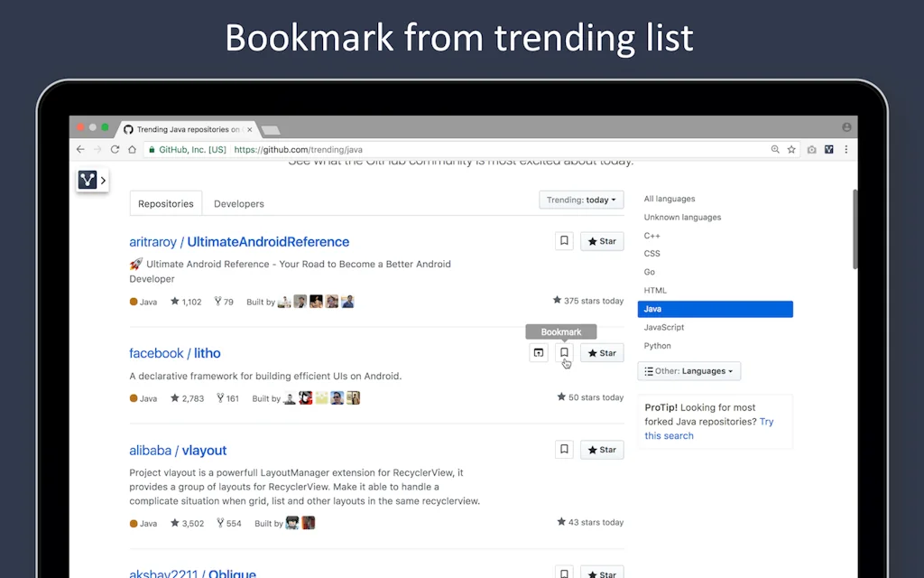Click the "Try this search" link
The width and height of the screenshot is (924, 578).
click(x=669, y=435)
